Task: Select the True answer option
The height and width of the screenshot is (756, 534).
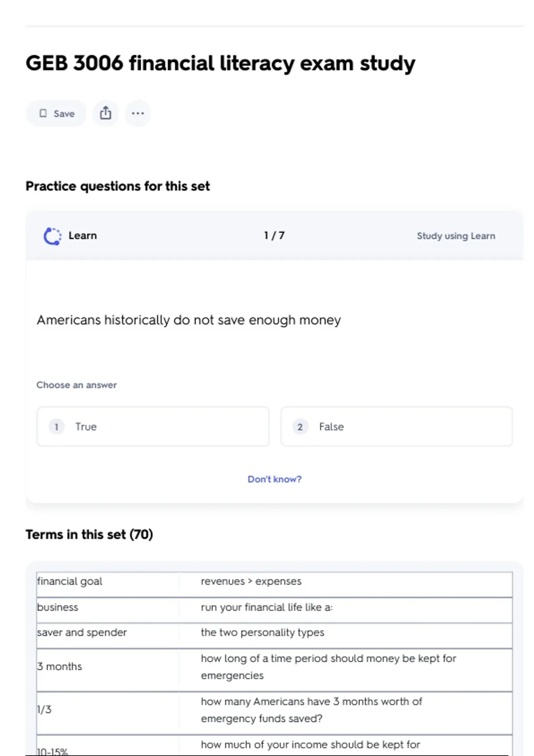Action: [153, 426]
